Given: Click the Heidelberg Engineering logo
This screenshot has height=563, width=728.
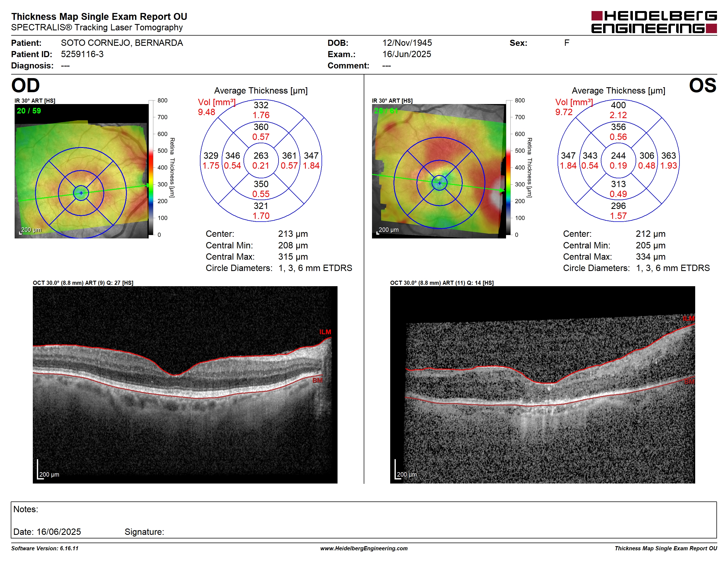Looking at the screenshot, I should (654, 22).
